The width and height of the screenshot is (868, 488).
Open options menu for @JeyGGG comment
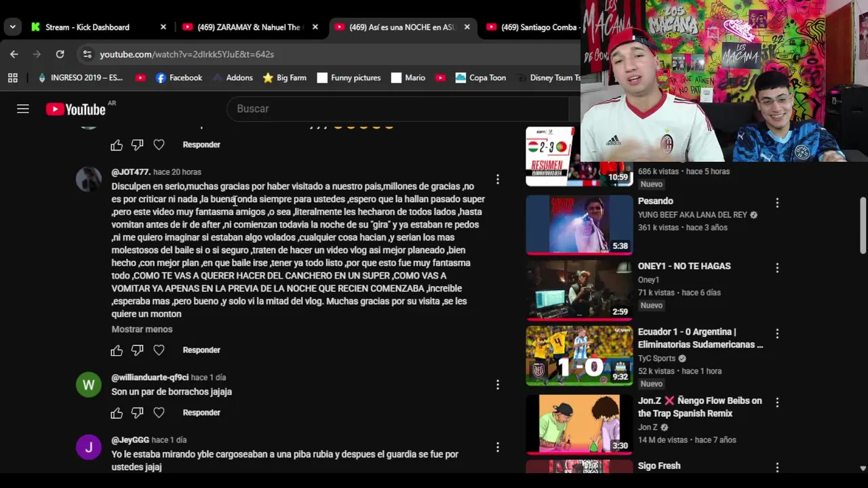498,447
